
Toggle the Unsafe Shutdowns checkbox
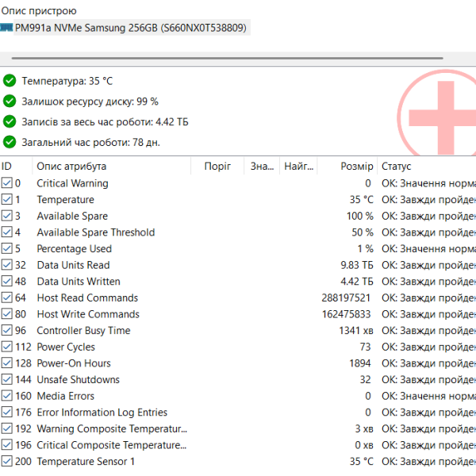(x=6, y=380)
